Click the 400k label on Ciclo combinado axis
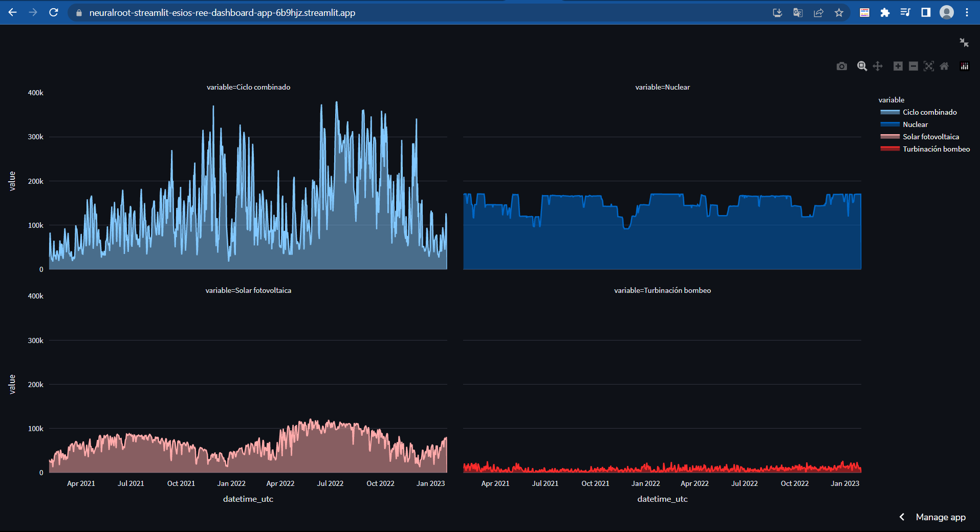 click(36, 93)
